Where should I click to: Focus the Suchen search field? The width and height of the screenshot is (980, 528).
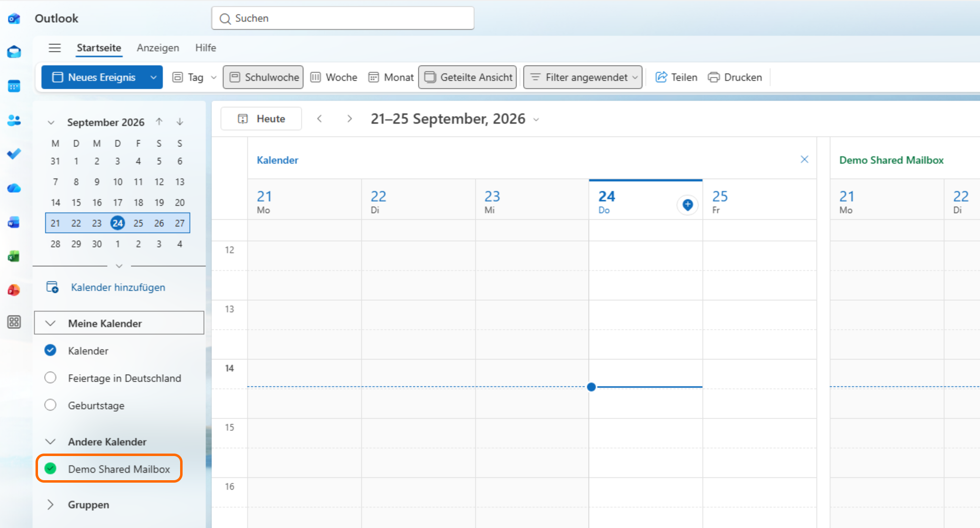(343, 18)
